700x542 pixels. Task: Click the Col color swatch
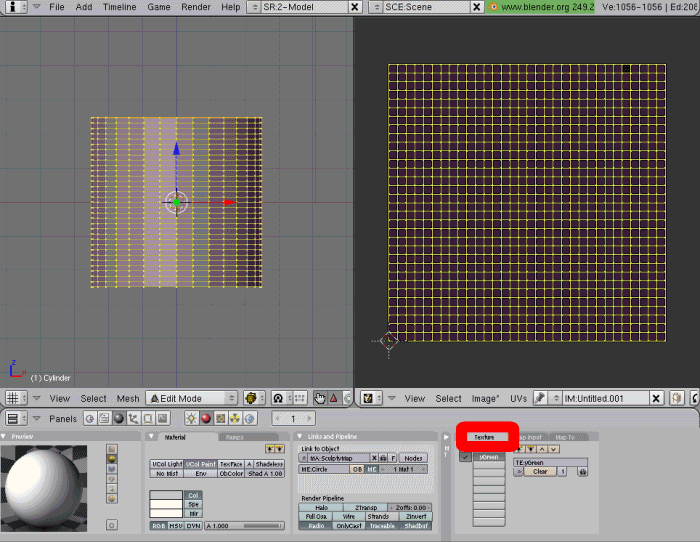165,495
